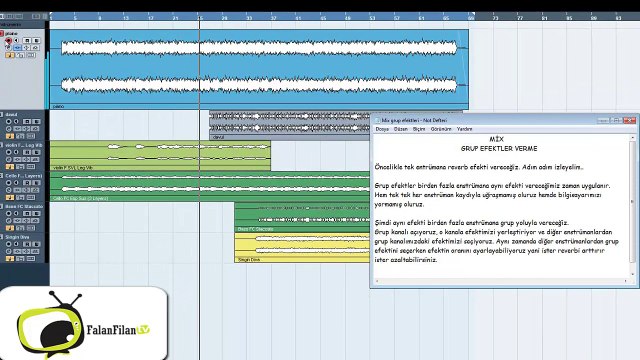The width and height of the screenshot is (640, 360).
Task: Open edit in-place on the piano track
Action: 10,55
